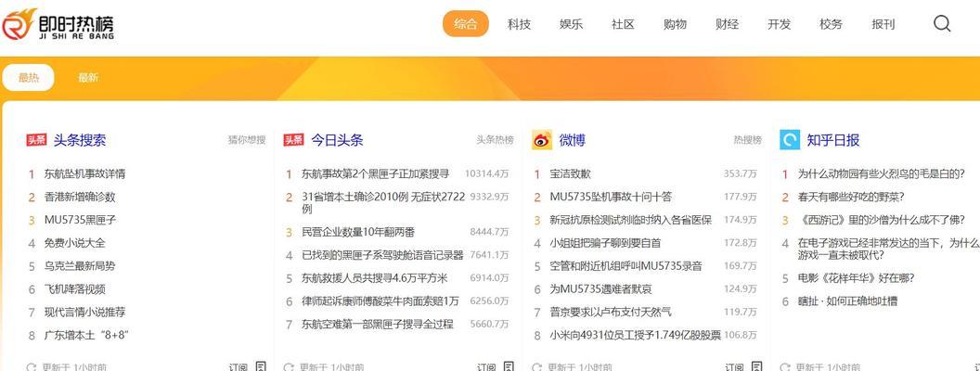Open the search magnifier icon
980x371 pixels.
(942, 24)
